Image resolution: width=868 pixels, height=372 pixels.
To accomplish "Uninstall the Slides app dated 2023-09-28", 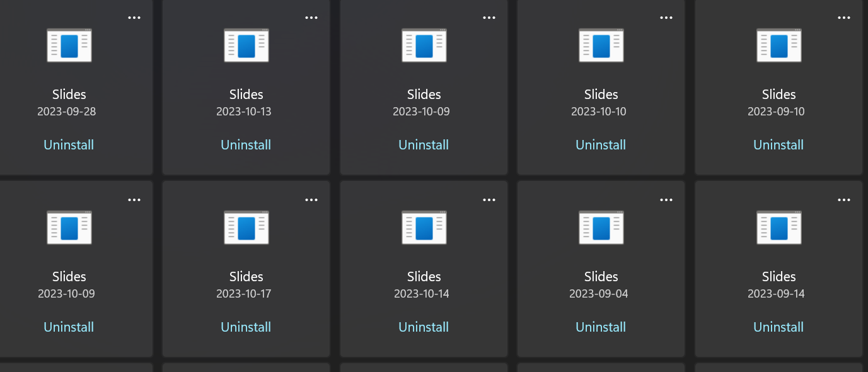I will (x=69, y=145).
